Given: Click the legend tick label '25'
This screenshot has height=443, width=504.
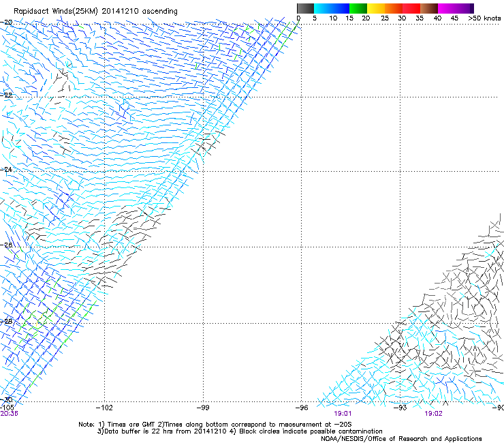Looking at the screenshot, I should point(385,18).
